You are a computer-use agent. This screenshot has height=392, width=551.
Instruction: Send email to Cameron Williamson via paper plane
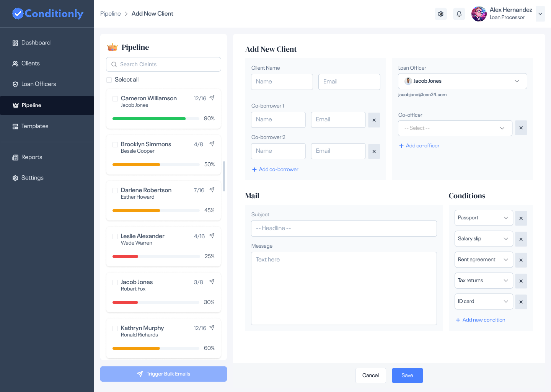click(x=212, y=98)
